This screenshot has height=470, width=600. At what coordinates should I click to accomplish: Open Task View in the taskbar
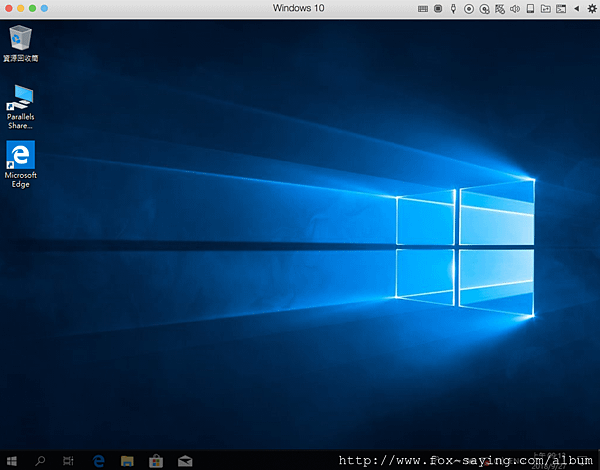68,461
